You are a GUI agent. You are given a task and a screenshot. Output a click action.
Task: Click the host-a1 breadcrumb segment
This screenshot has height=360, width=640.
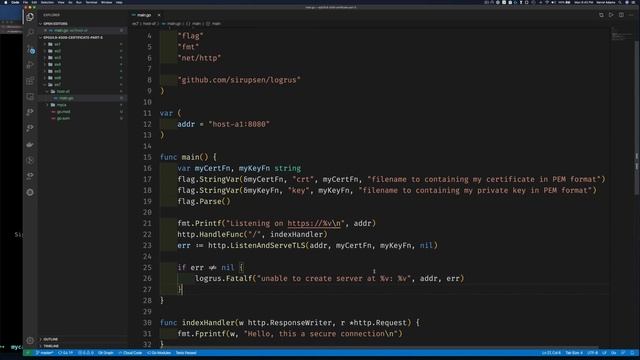[149, 24]
